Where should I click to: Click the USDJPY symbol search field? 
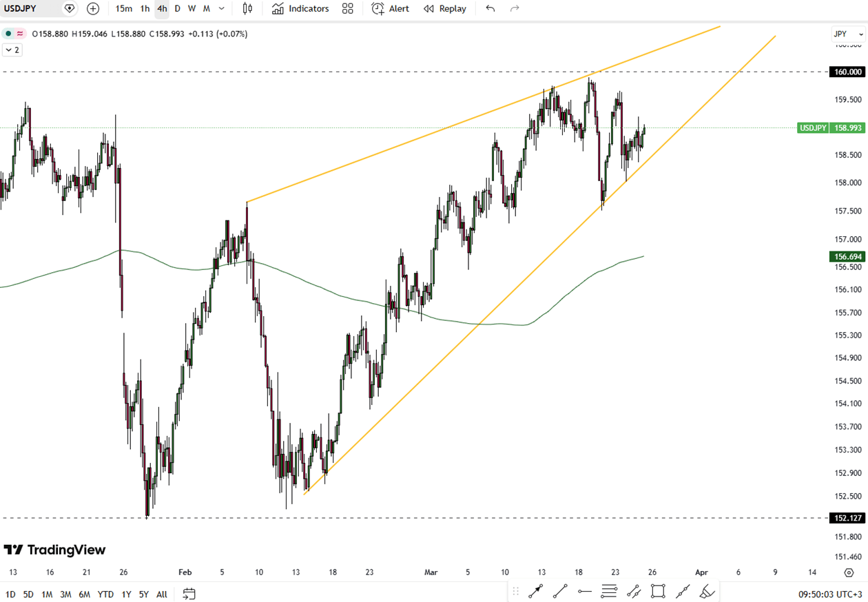pos(28,9)
